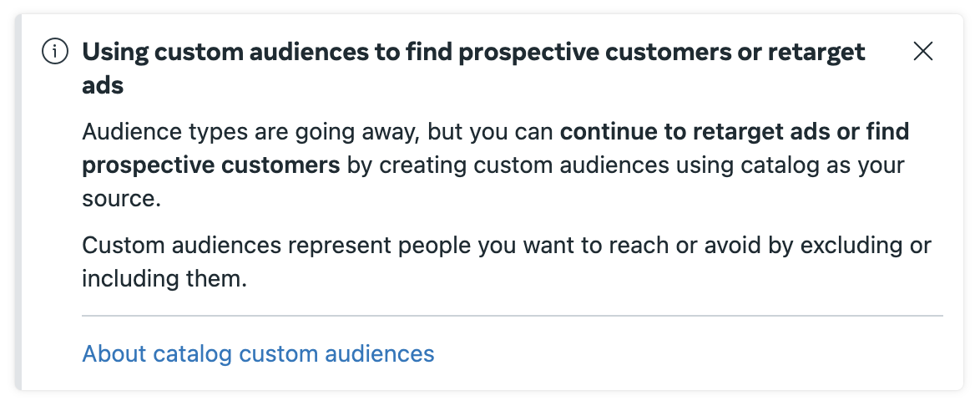Click the info circle icon beside heading
Image resolution: width=980 pixels, height=406 pixels.
[x=55, y=51]
